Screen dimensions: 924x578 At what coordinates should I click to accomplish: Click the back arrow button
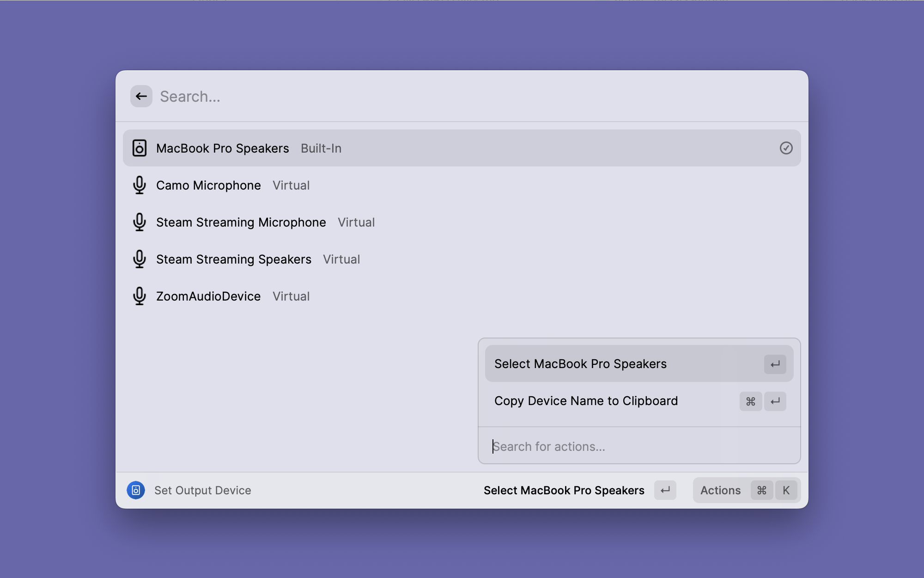pos(141,96)
